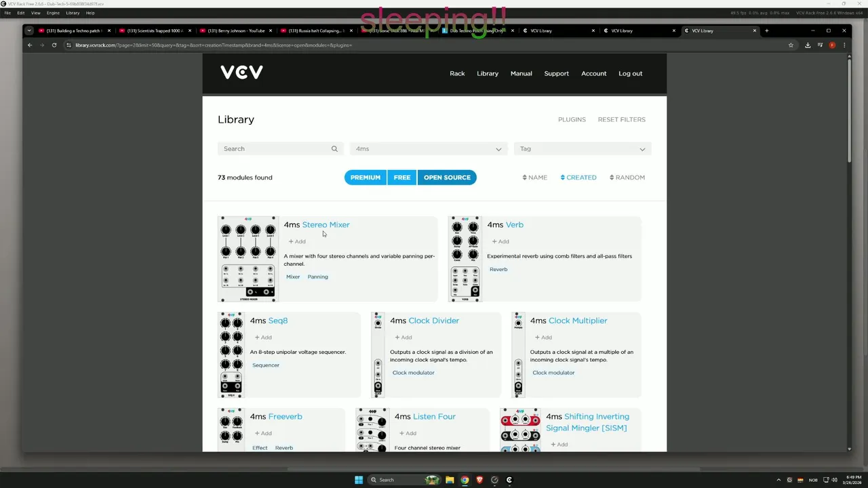
Task: Switch to Building a Techno patch tab
Action: tap(75, 30)
